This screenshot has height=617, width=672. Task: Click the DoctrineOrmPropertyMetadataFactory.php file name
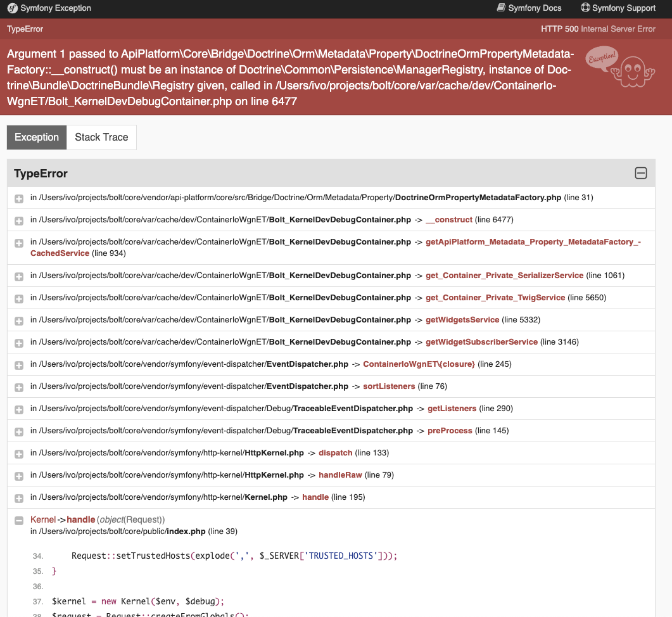point(478,198)
